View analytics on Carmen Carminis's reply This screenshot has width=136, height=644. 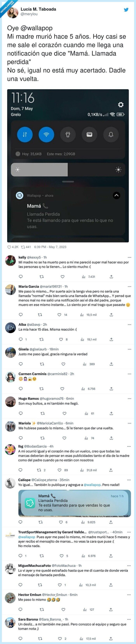(83, 389)
